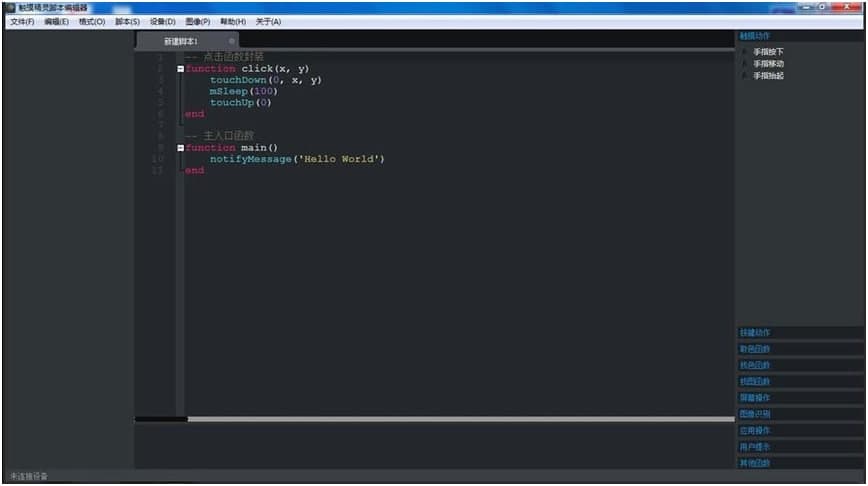Click the icon beside 手指抬起
Viewport: 868px width, 486px height.
click(745, 76)
